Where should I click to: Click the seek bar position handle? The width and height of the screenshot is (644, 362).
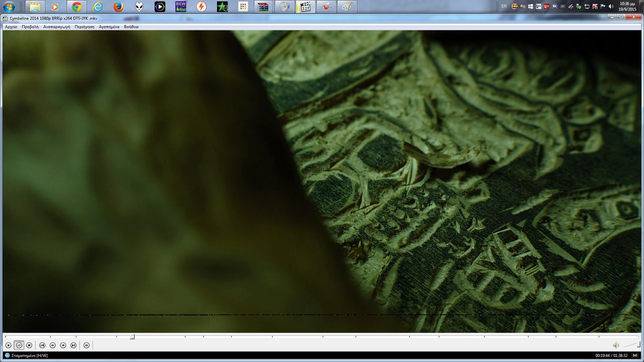pyautogui.click(x=132, y=337)
